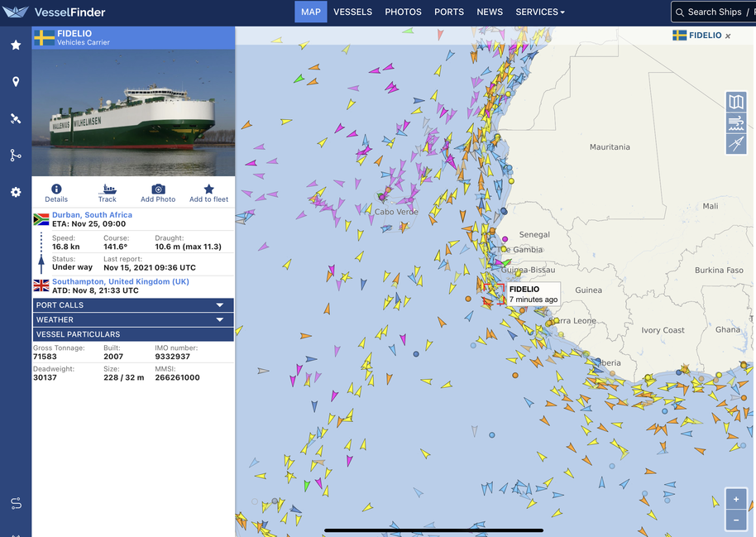Open Southampton, United Kingdom port link
The width and height of the screenshot is (756, 537).
pyautogui.click(x=121, y=281)
